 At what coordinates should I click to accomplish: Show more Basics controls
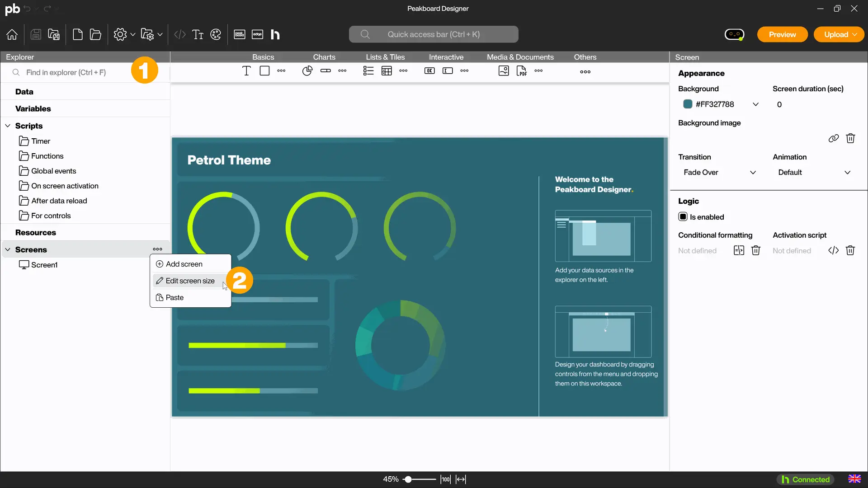281,71
